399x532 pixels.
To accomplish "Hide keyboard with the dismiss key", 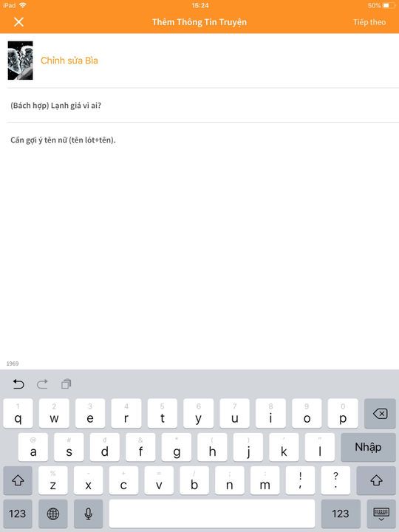I will pos(381,514).
